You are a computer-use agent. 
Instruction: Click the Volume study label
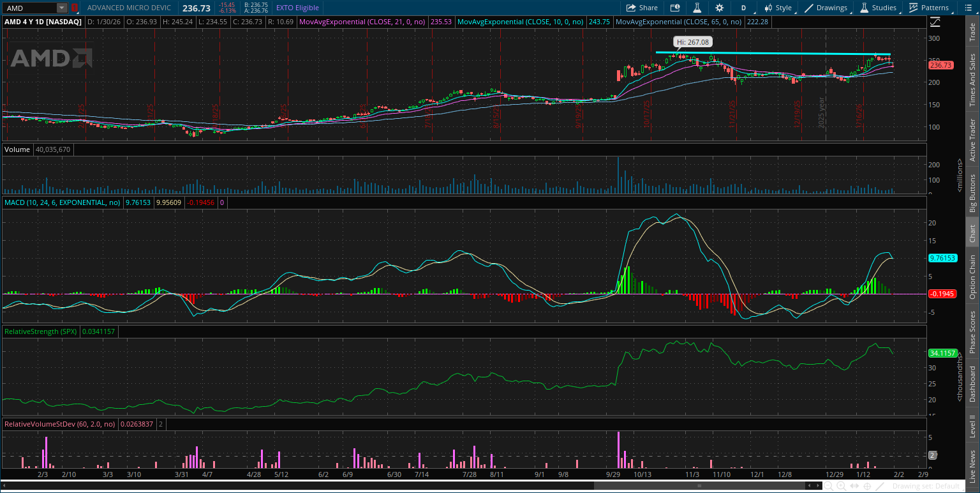pos(17,149)
